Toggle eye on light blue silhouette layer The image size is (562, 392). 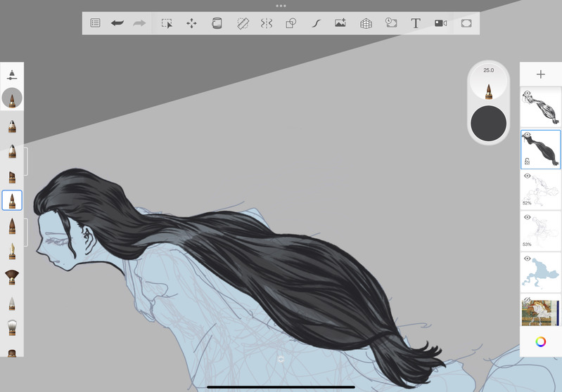point(527,259)
